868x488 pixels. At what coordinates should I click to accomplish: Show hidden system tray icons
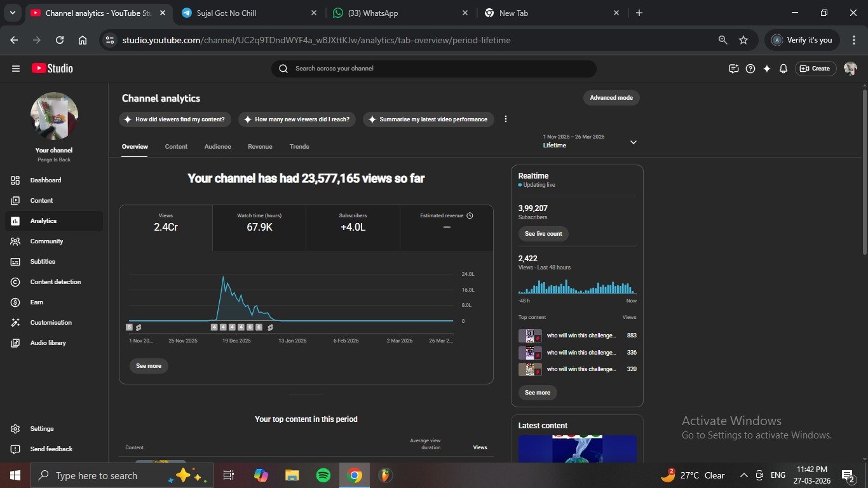(x=743, y=475)
